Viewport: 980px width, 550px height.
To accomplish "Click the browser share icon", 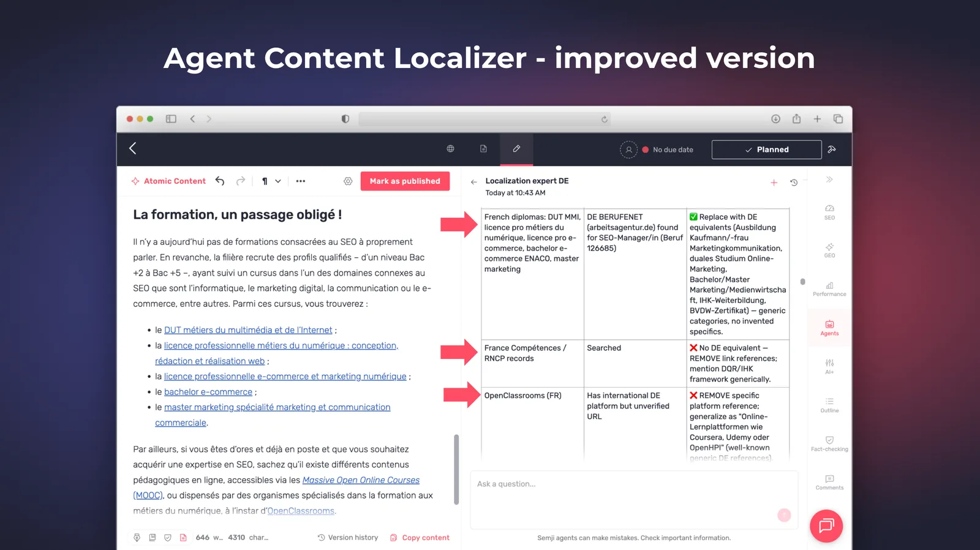I will [x=796, y=119].
